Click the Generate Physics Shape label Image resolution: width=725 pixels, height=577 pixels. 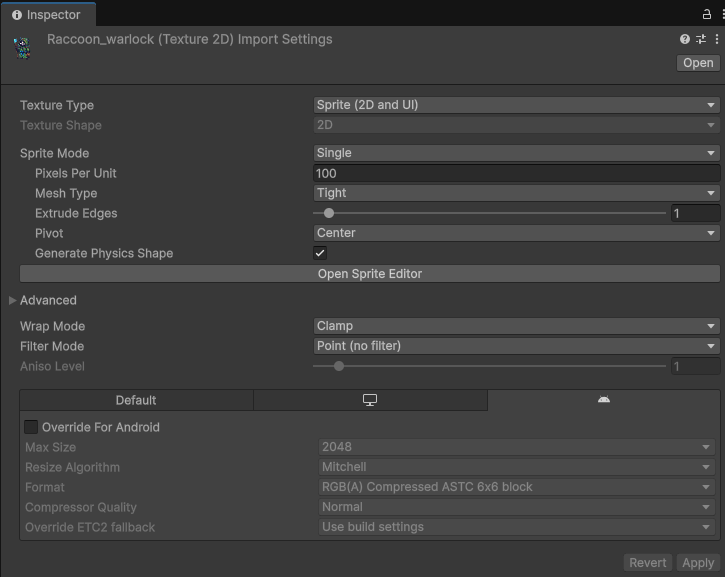[104, 253]
